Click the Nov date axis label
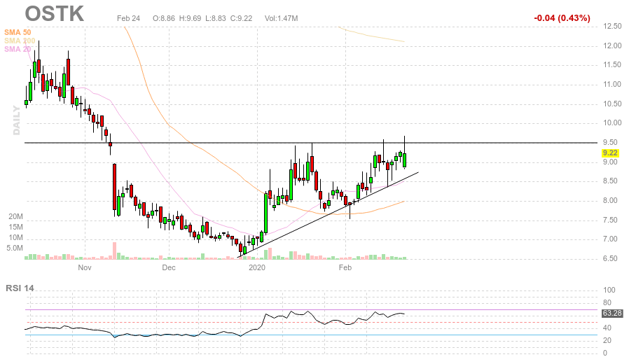 pos(85,267)
